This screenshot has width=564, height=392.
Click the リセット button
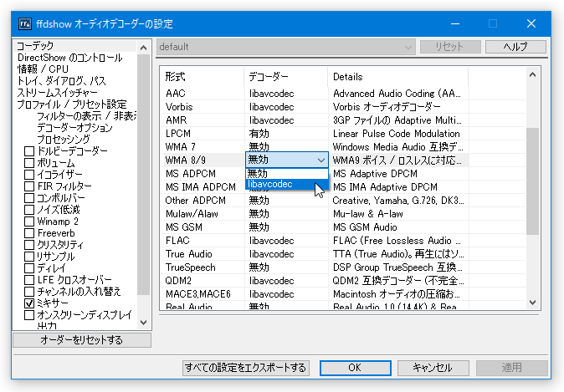[x=450, y=47]
